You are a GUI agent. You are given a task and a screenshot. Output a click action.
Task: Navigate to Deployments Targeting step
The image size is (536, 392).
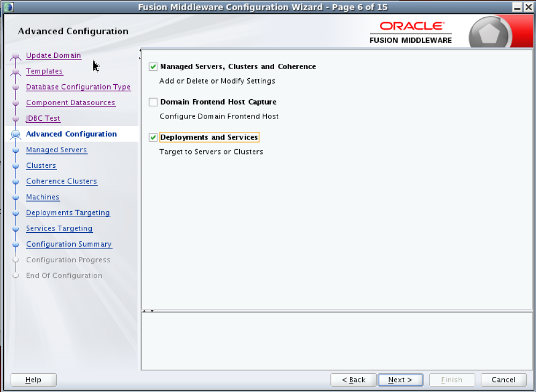(x=68, y=212)
